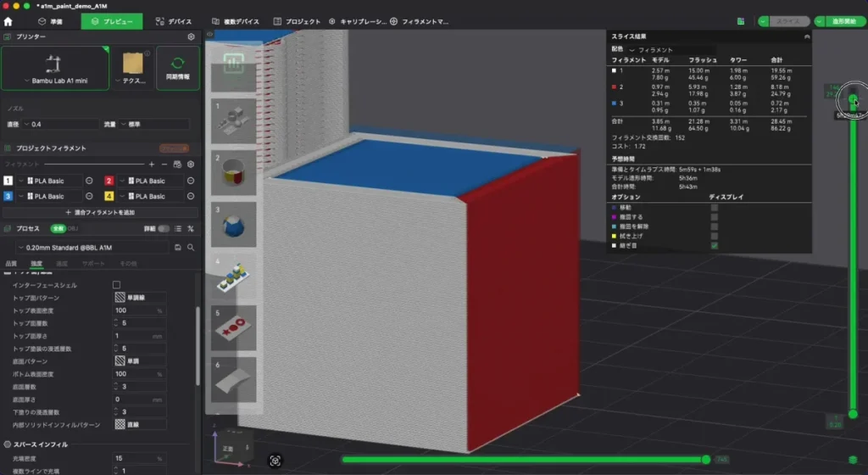
Task: Uncheck the seam display checkbox
Action: pos(714,245)
